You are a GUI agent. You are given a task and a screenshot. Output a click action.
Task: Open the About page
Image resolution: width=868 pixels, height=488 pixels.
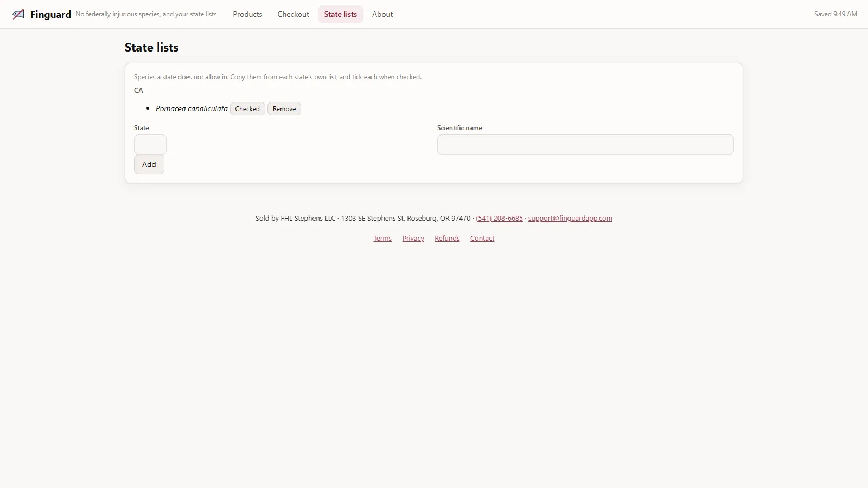(382, 14)
